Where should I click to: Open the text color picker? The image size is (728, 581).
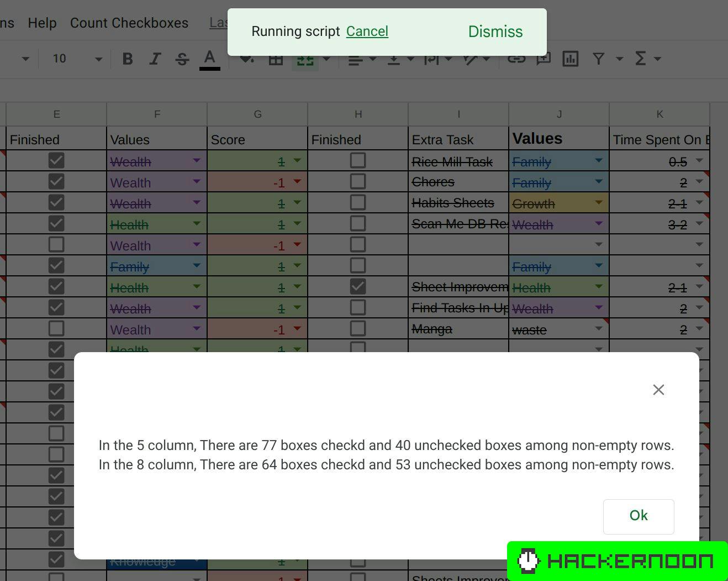coord(209,58)
